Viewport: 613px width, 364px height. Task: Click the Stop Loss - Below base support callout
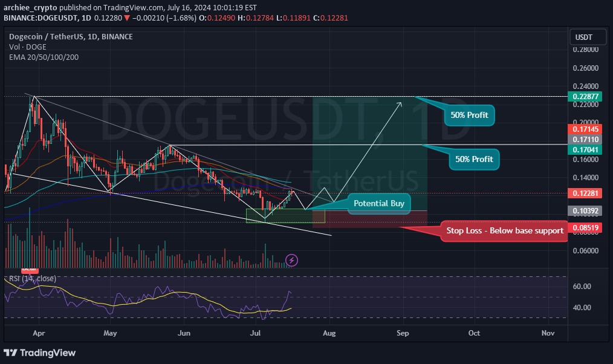(x=505, y=231)
